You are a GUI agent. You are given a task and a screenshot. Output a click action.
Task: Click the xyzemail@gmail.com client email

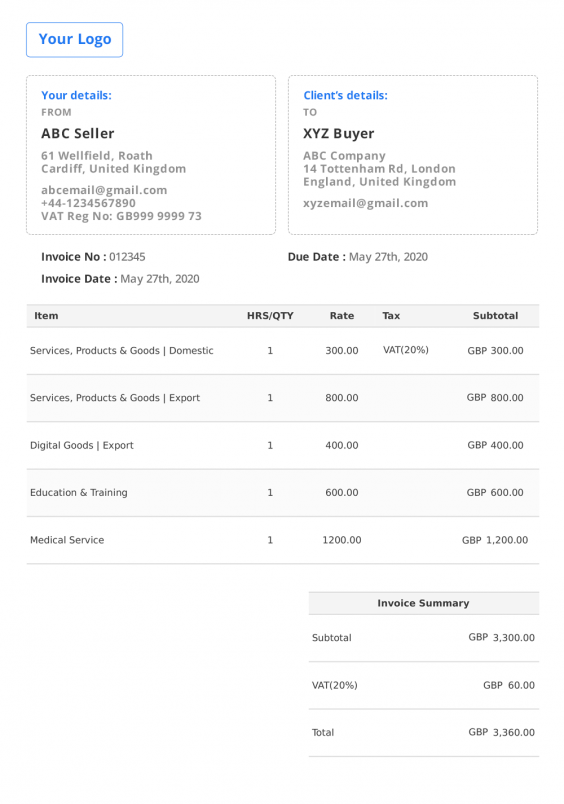click(x=366, y=203)
